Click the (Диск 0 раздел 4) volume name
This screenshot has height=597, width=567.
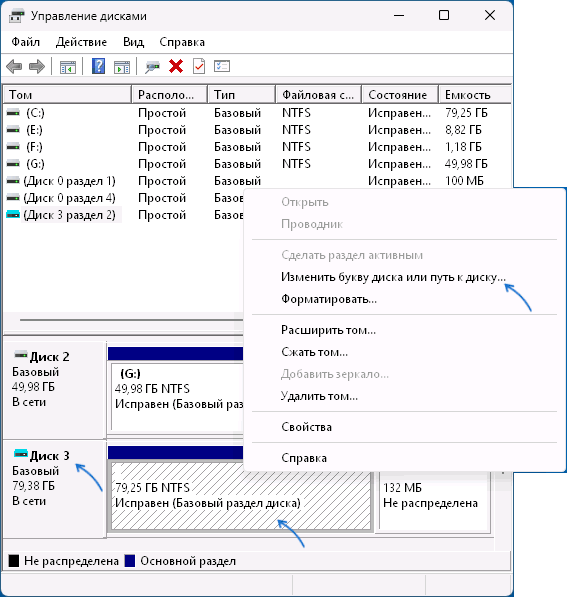tap(69, 198)
